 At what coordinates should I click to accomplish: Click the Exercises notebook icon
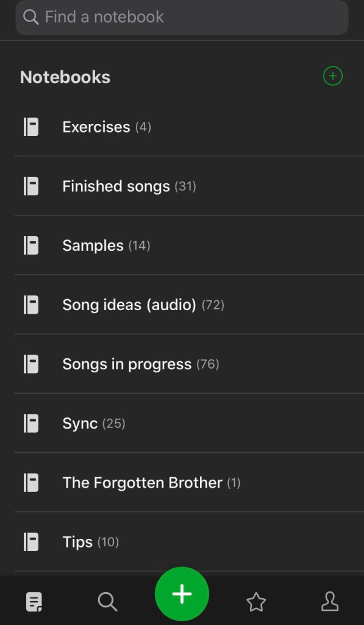31,127
